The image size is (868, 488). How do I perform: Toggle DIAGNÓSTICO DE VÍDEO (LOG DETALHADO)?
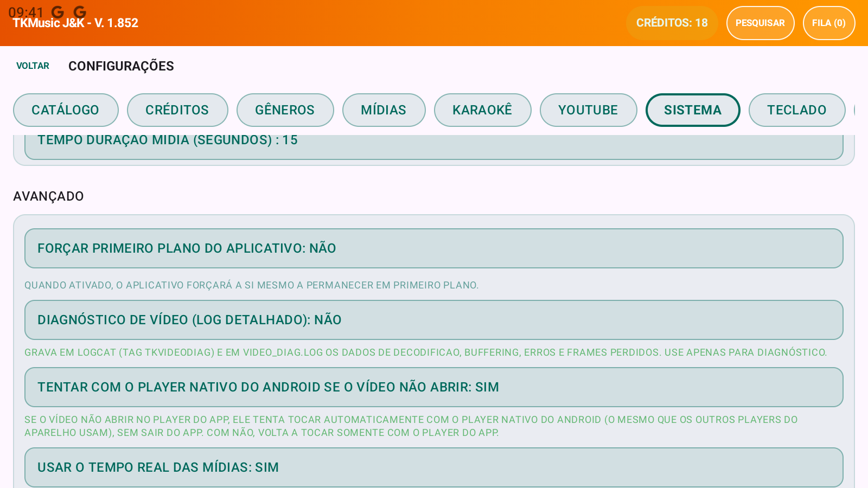(434, 320)
